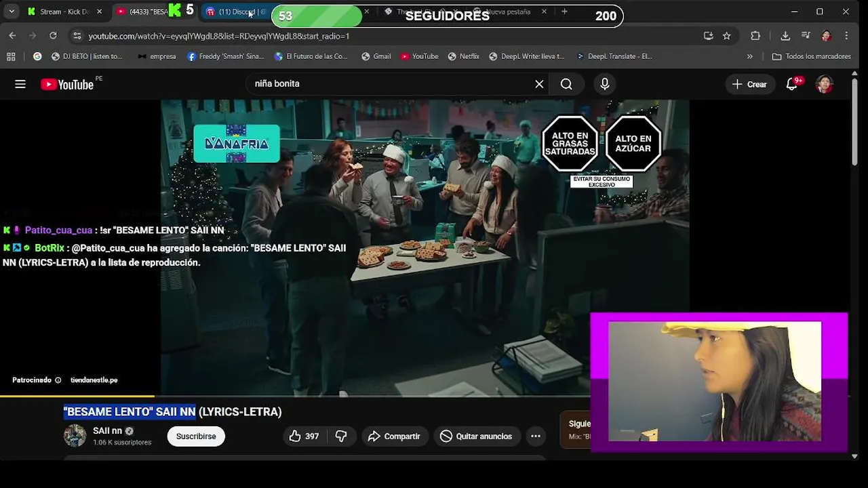Open the more actions three-dot menu

536,436
